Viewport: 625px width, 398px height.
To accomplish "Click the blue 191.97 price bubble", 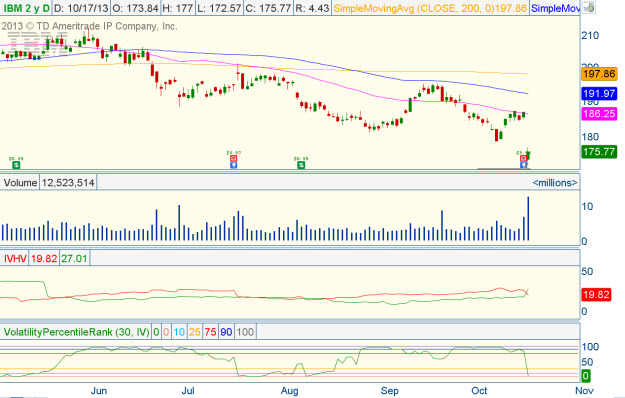I will (599, 94).
